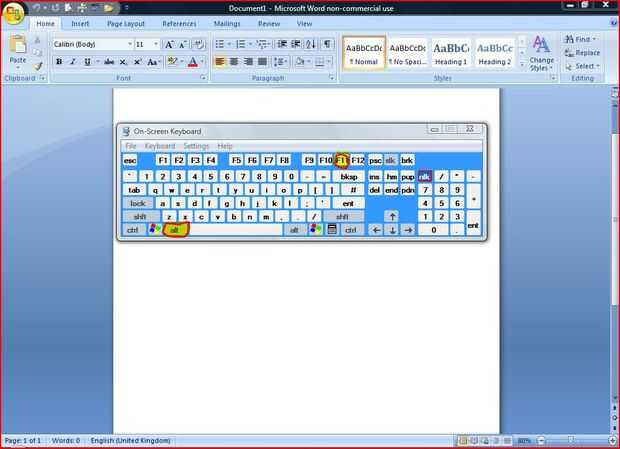Click the Bullets list icon
The width and height of the screenshot is (620, 449).
[220, 44]
